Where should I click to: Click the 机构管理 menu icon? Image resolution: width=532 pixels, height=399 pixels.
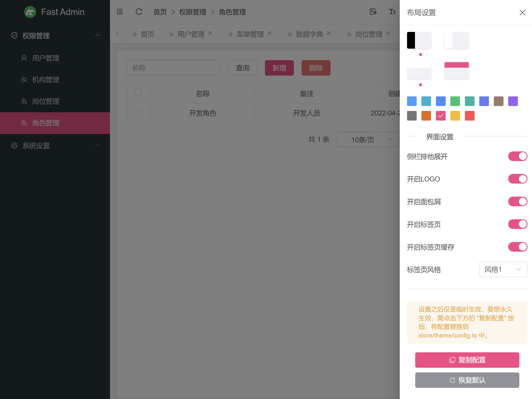(24, 79)
